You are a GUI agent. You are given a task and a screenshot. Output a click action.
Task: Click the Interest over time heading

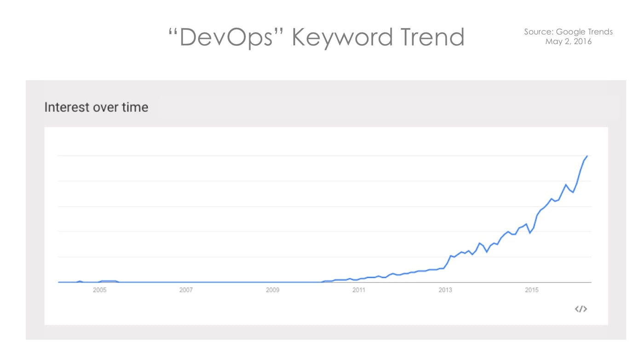(96, 107)
